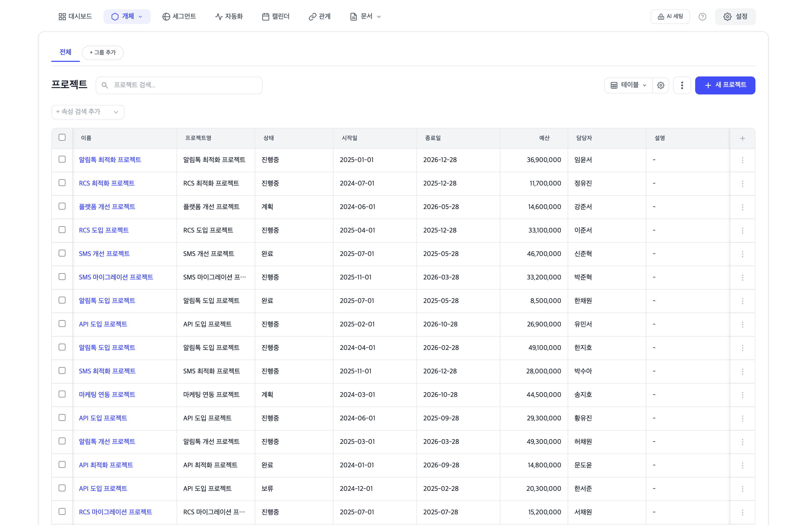
Task: Open the 개체 dropdown menu
Action: [x=127, y=16]
